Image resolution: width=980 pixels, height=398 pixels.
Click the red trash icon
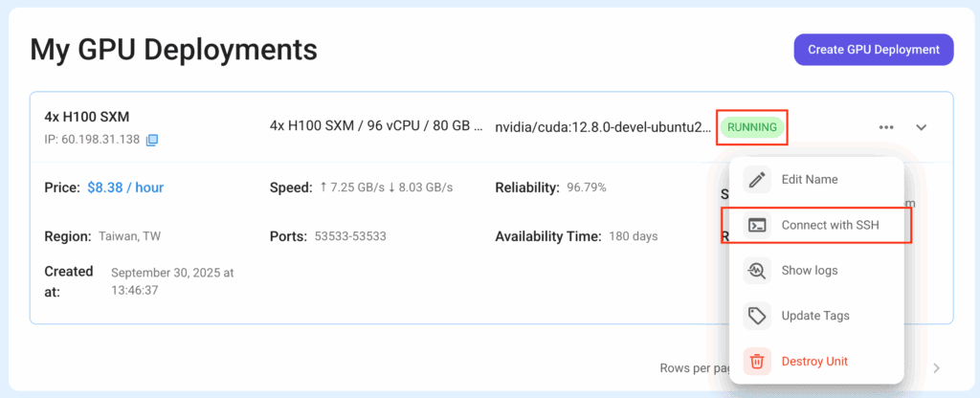tap(757, 361)
